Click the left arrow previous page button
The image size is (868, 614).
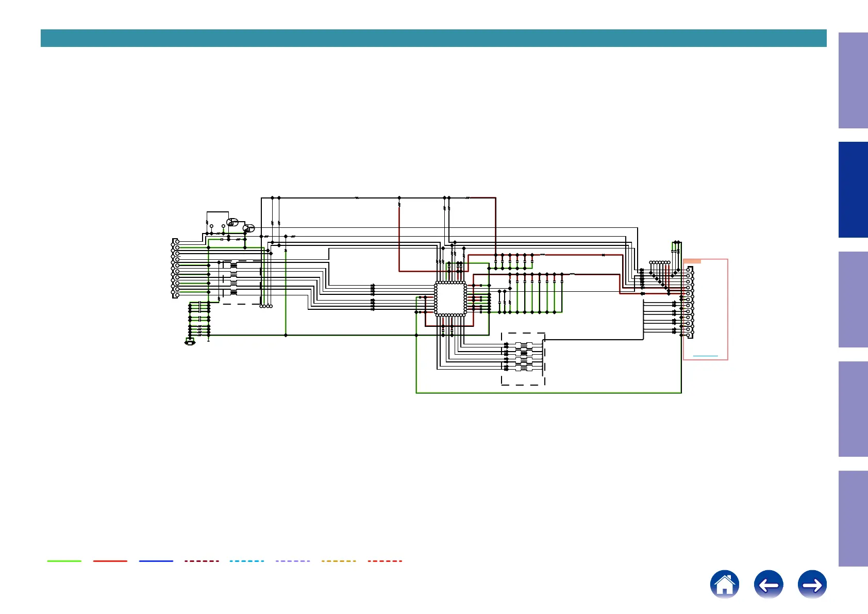(769, 584)
